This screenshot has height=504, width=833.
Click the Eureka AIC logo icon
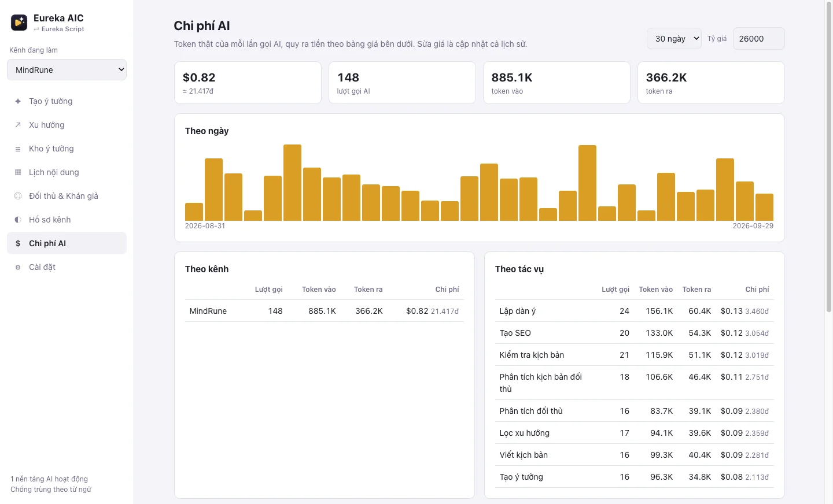pyautogui.click(x=19, y=23)
